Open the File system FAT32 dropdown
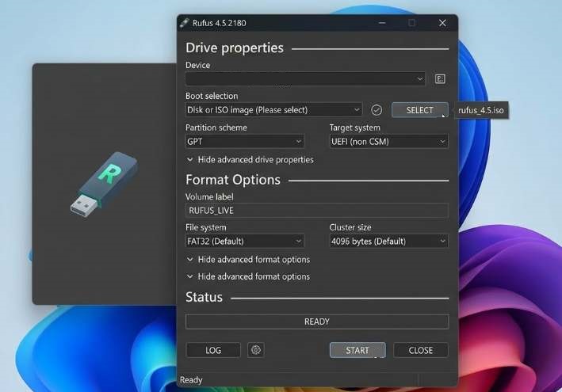 click(244, 241)
